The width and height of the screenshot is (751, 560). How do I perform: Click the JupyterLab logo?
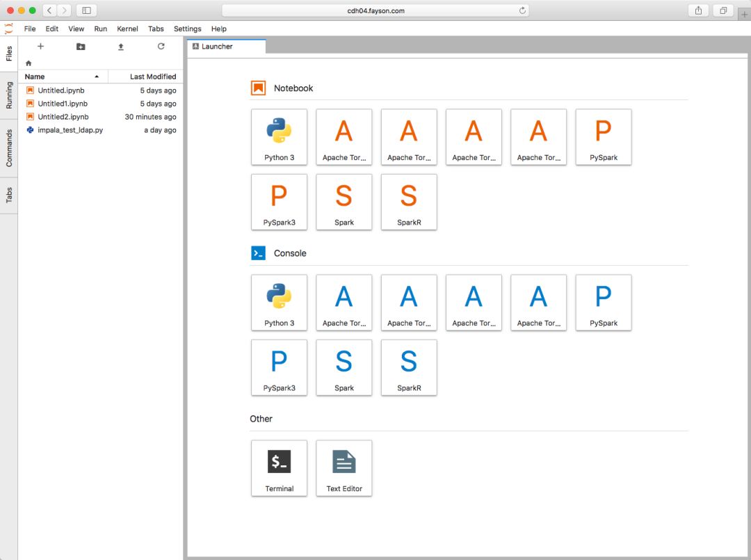(x=8, y=29)
